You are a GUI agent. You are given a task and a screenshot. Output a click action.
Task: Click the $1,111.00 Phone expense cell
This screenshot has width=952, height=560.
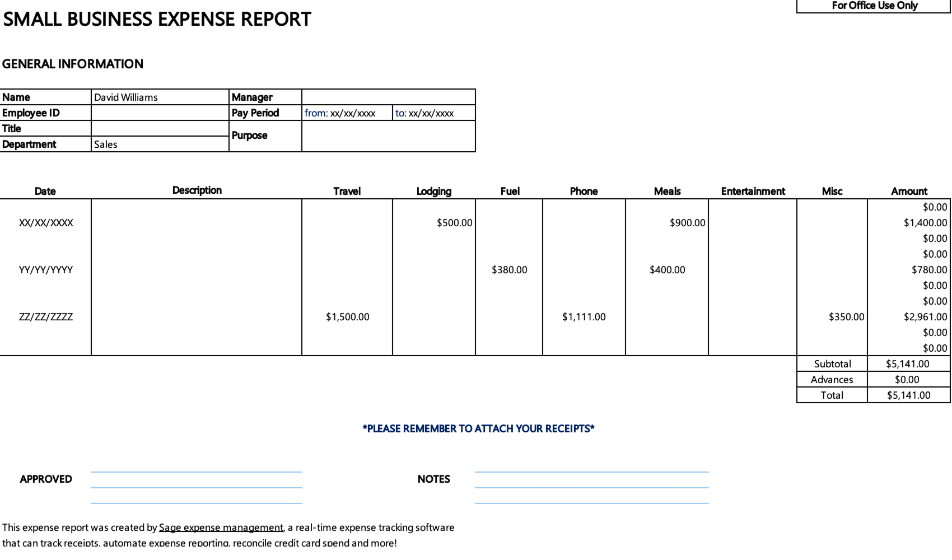point(584,316)
